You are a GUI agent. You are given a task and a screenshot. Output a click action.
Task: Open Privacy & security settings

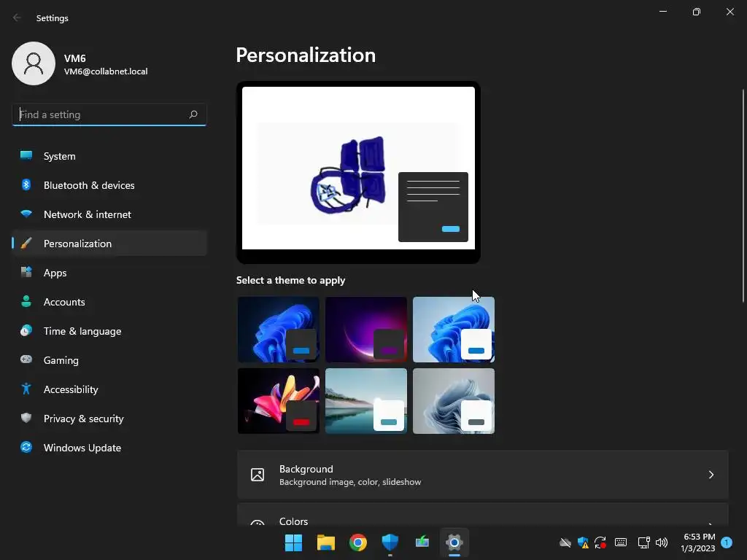tap(109, 419)
